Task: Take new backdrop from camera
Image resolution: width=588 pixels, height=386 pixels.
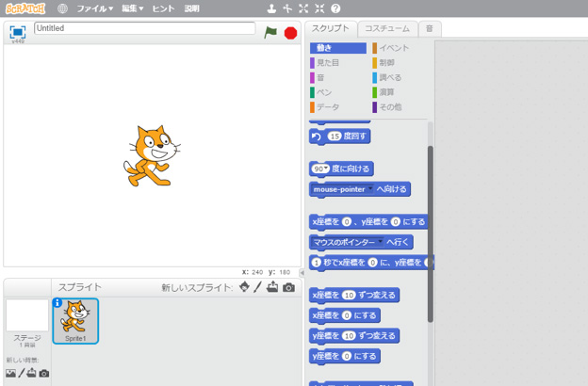Action: pyautogui.click(x=44, y=373)
